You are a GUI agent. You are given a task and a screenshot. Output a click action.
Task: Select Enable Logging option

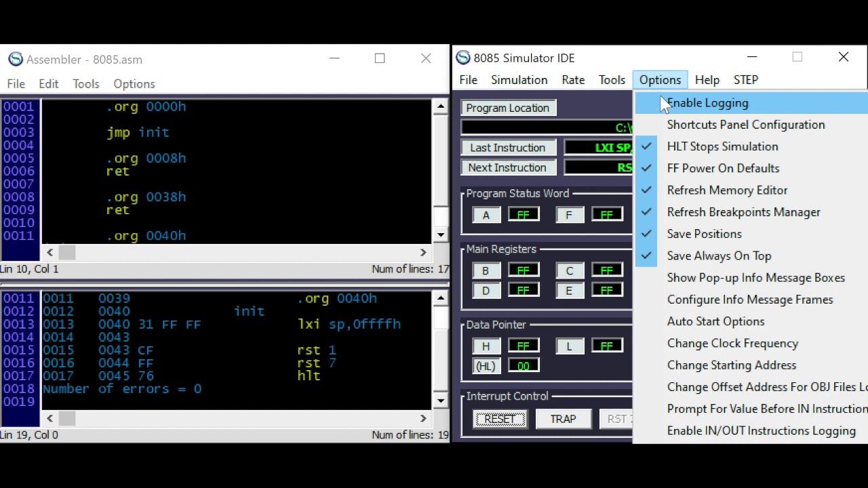point(751,103)
